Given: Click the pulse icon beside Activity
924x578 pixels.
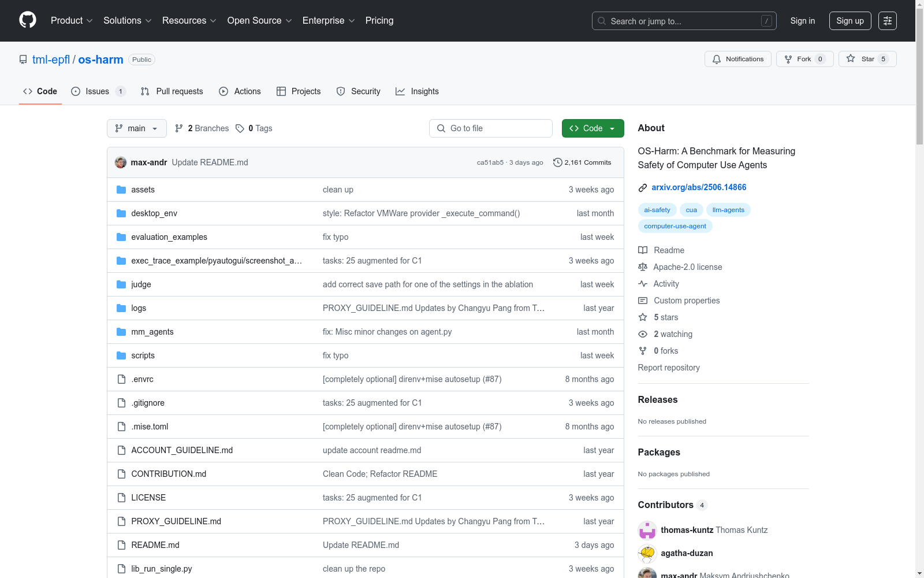Looking at the screenshot, I should coord(643,284).
